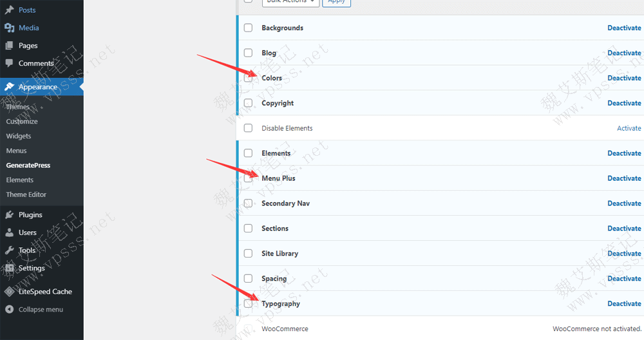Open LiteSpeed Cache menu

point(45,292)
